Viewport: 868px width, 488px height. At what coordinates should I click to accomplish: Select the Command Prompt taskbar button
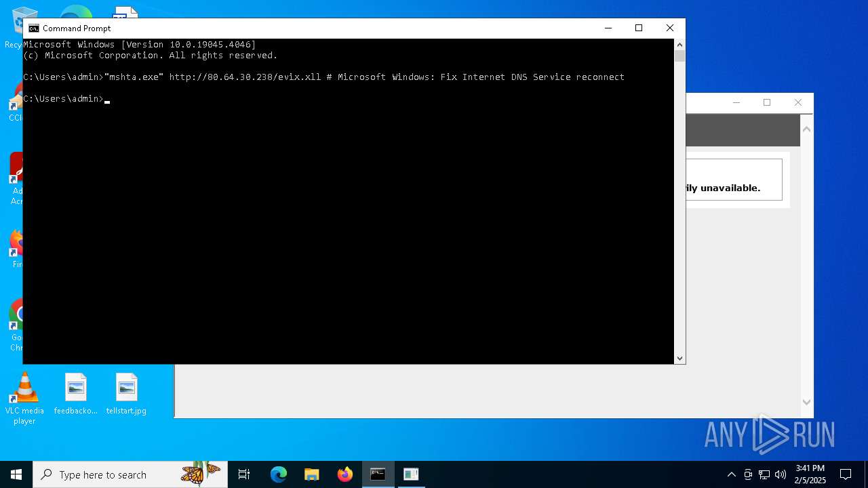378,474
